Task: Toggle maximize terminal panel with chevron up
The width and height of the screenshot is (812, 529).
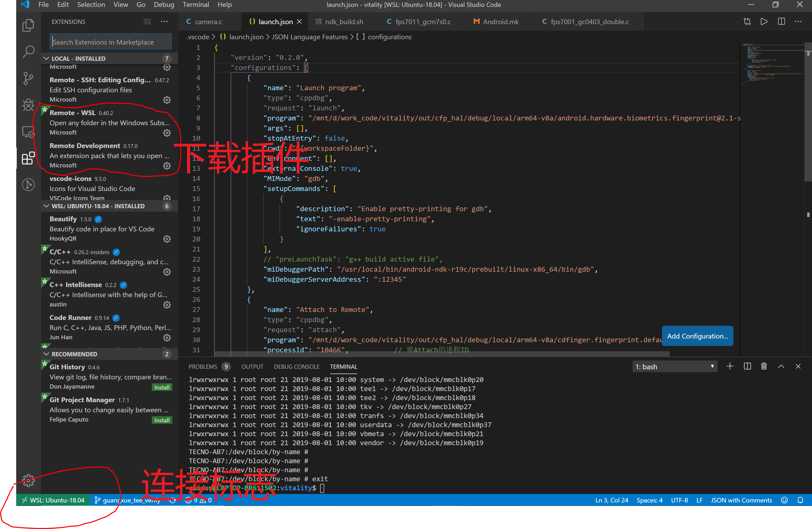Action: pos(781,366)
